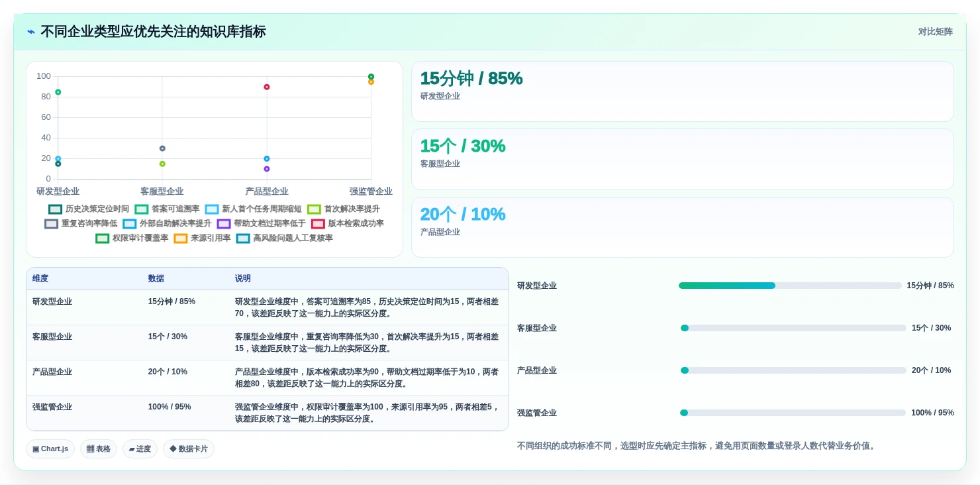This screenshot has height=485, width=980.
Task: Click the 研发型企业 progress bar
Action: point(790,286)
